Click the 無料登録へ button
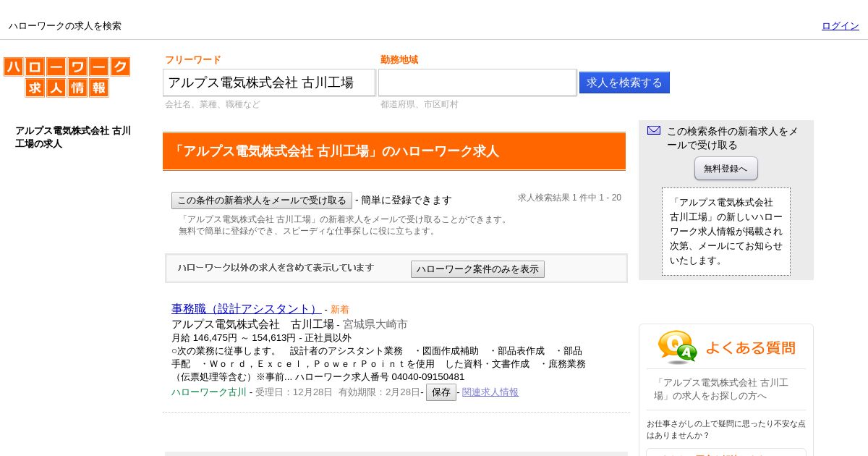The width and height of the screenshot is (868, 456). click(726, 169)
